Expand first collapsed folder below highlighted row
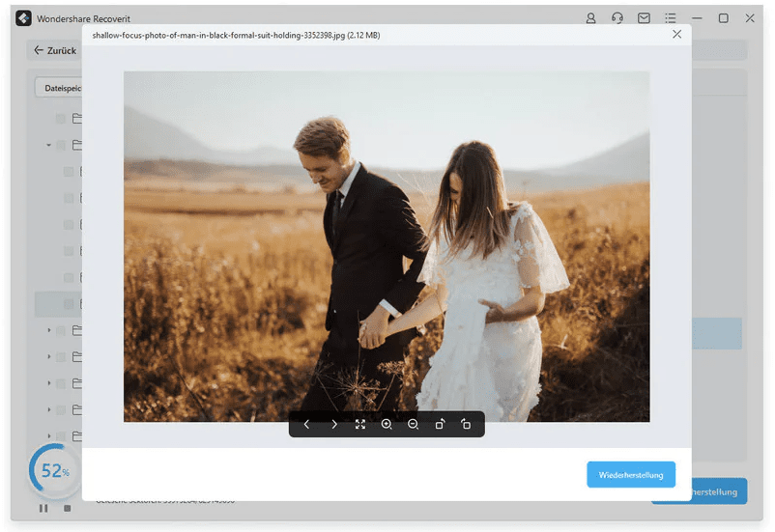The width and height of the screenshot is (775, 532). tap(48, 331)
